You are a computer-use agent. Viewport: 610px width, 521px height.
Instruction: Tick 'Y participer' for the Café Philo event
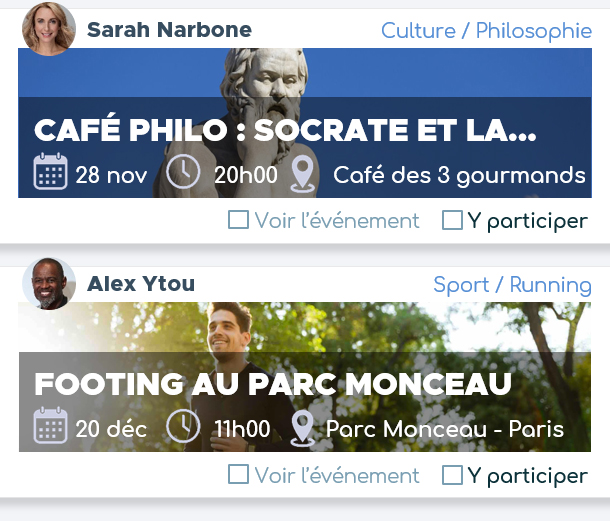point(452,220)
